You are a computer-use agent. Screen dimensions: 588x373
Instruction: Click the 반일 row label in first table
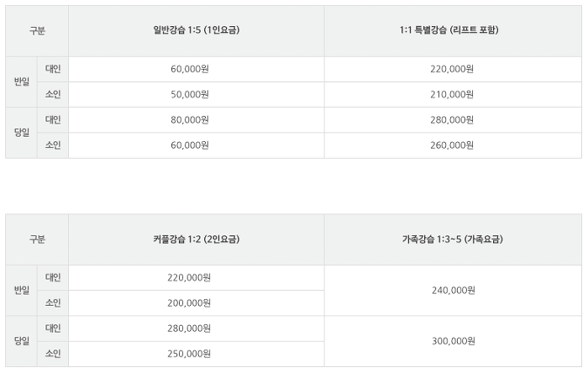tap(22, 81)
